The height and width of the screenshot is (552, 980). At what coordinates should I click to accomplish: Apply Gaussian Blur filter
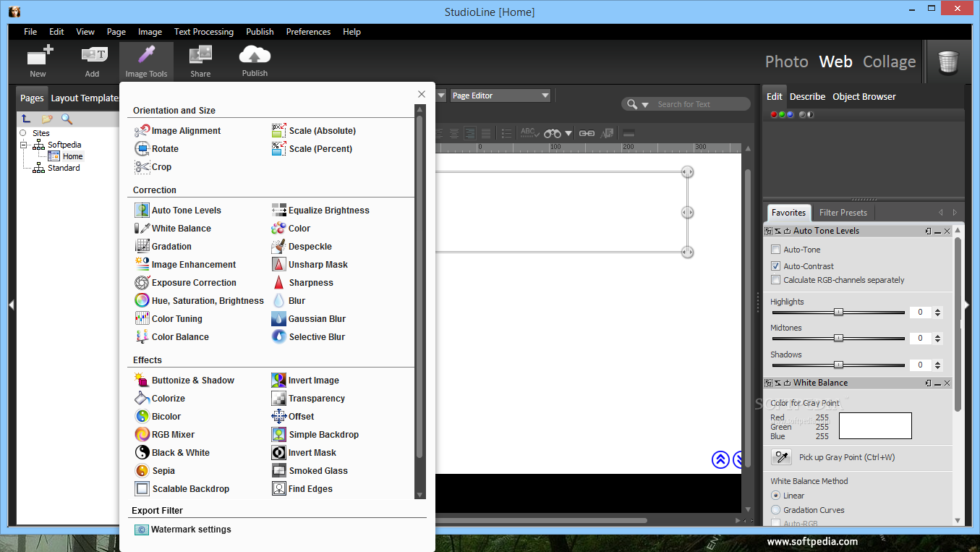coord(309,319)
